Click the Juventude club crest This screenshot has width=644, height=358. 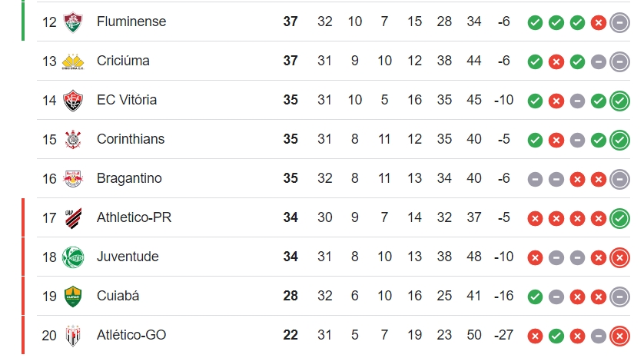[73, 257]
